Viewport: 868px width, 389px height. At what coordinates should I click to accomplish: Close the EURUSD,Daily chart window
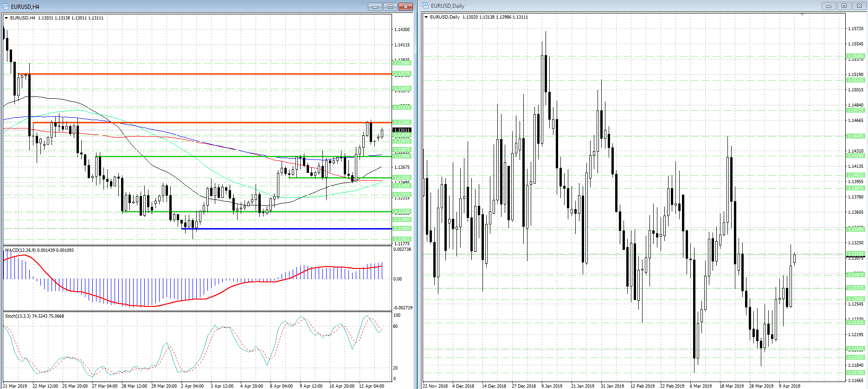pos(859,6)
